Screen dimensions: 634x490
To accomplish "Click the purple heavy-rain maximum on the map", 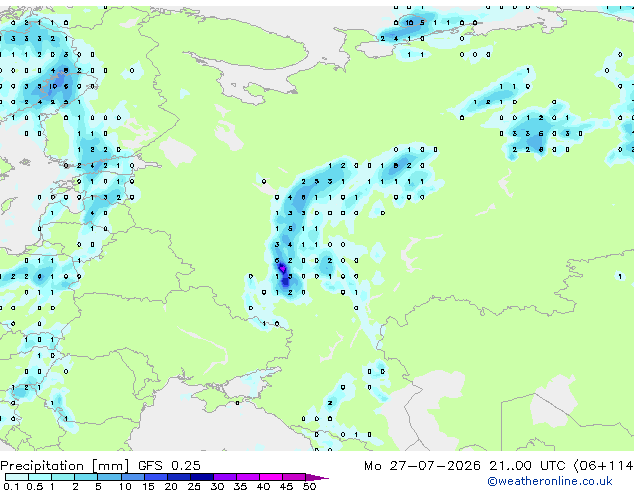I will tap(282, 268).
